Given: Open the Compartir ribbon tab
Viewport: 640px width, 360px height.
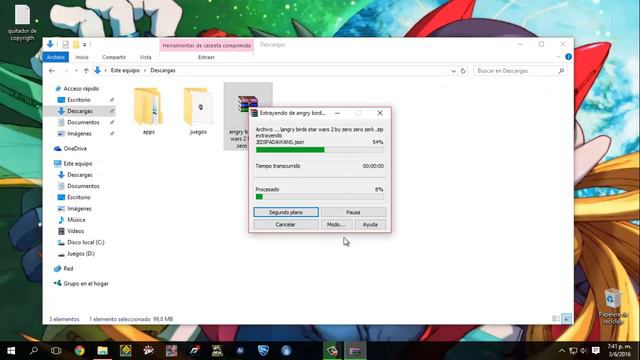Looking at the screenshot, I should [114, 57].
